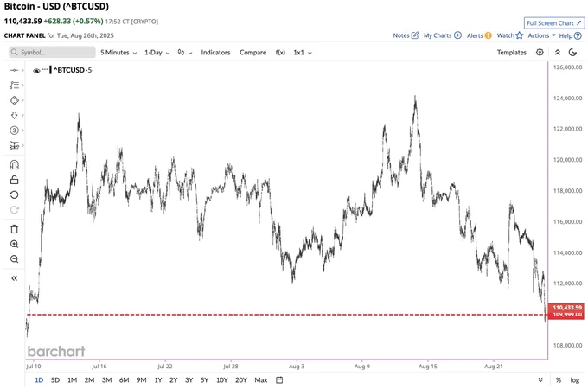Open Alerts

479,35
